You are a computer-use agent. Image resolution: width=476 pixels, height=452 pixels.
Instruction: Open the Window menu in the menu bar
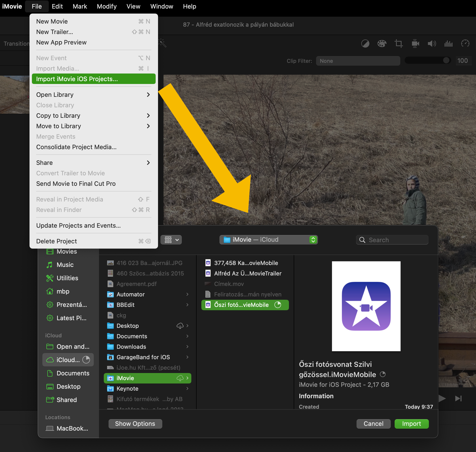161,6
